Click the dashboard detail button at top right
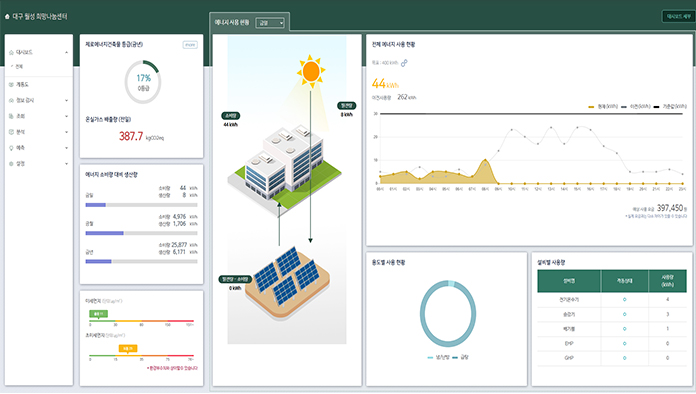696x394 pixels. tap(678, 16)
